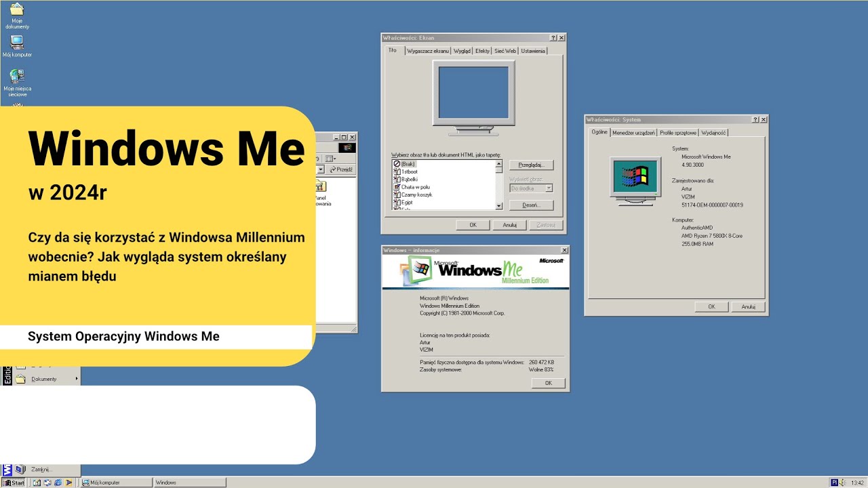Screen dimensions: 868x488
Task: Click help ? button in Właściwości: Ekran
Action: (553, 38)
